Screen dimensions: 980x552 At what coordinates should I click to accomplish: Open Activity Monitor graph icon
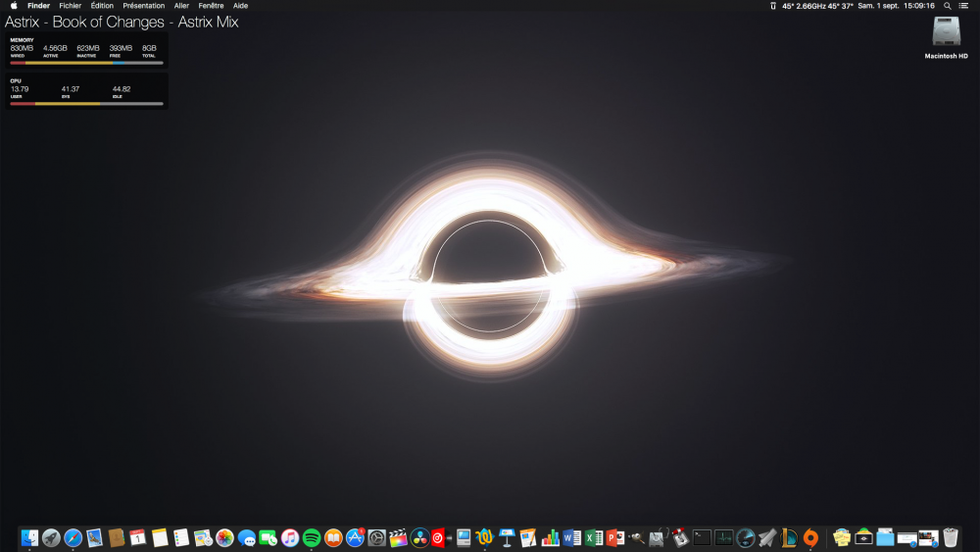tap(724, 537)
